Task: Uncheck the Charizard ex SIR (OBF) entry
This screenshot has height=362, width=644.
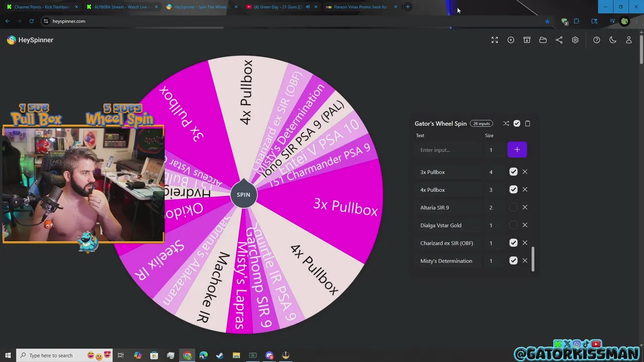Action: 513,243
